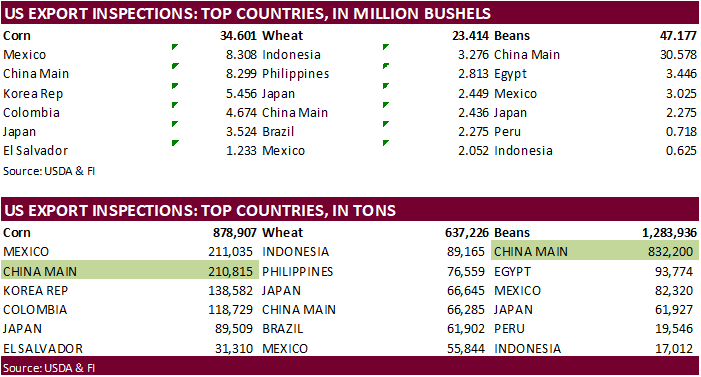Click the green triangle next to Korea Rep
This screenshot has height=377, width=701.
[175, 86]
